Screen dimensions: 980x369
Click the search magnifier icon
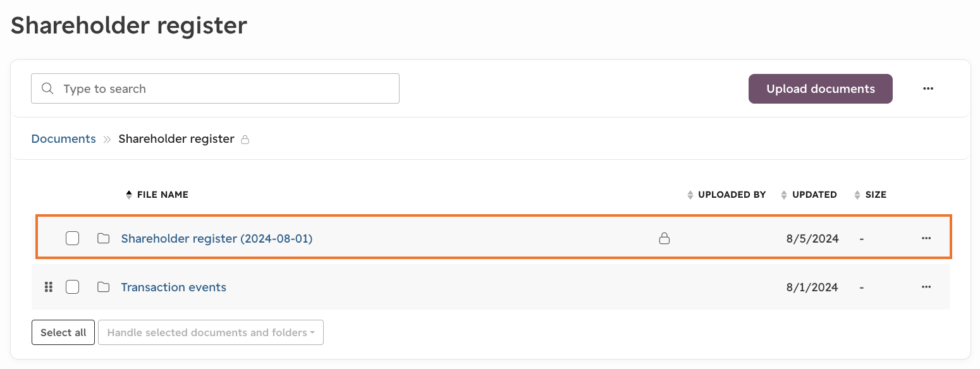pos(47,88)
